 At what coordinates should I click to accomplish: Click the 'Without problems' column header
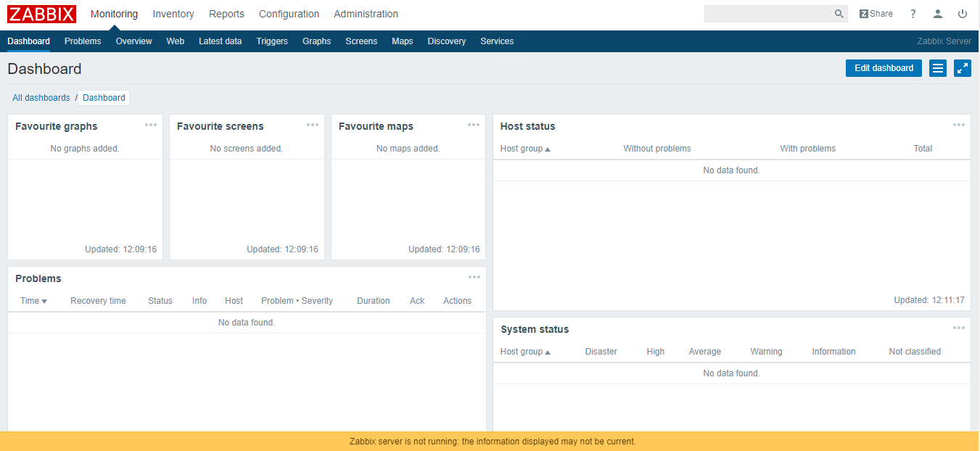click(x=657, y=149)
